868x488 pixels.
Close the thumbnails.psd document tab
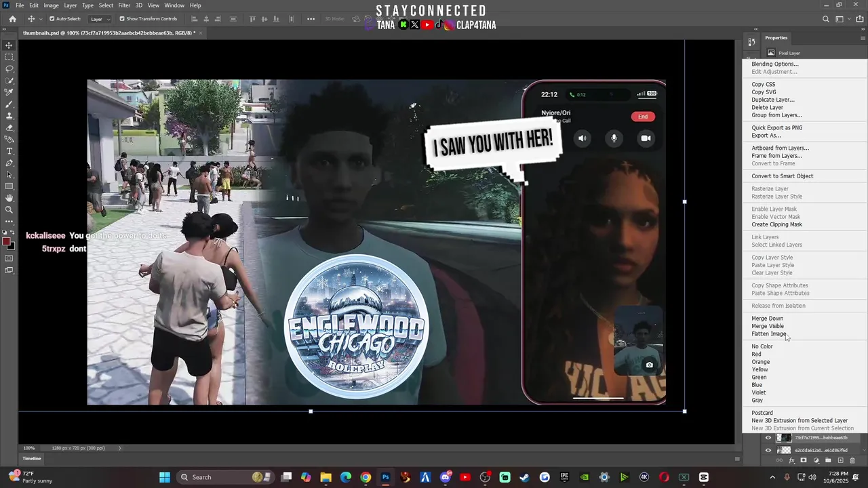201,33
